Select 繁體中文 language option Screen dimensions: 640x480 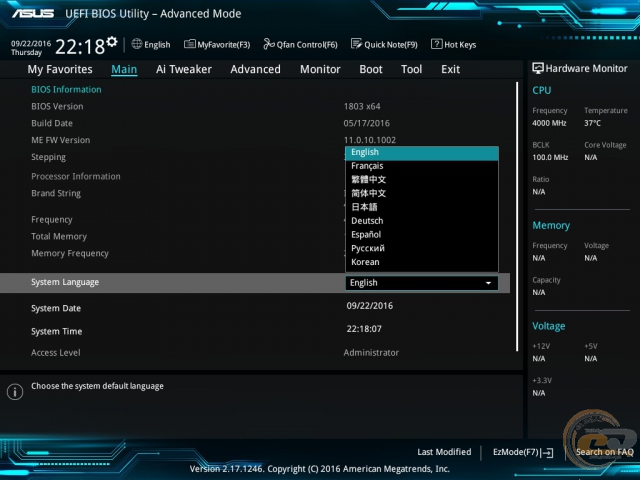[422, 180]
